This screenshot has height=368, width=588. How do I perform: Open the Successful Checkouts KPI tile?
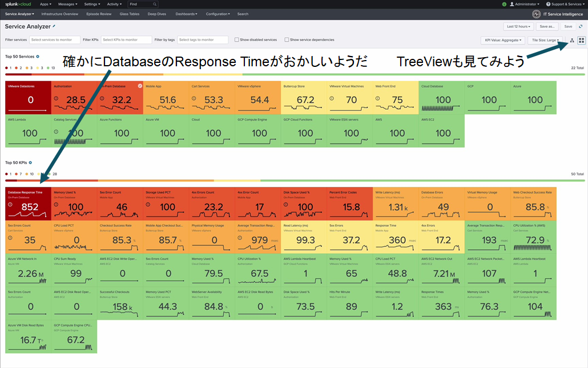pos(120,303)
